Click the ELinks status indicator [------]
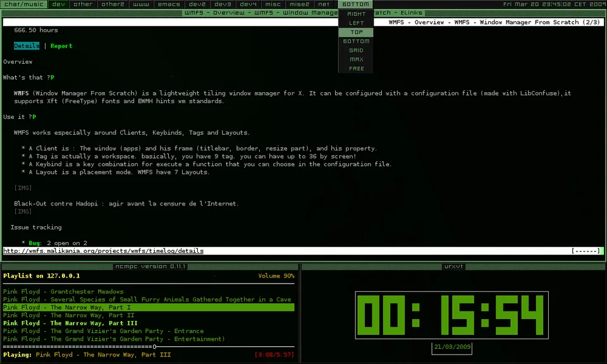 [586, 251]
